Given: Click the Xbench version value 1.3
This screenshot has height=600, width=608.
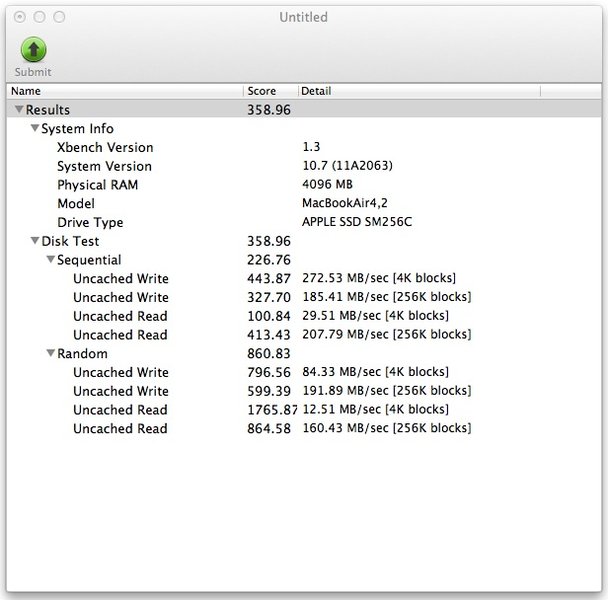Looking at the screenshot, I should (x=311, y=147).
